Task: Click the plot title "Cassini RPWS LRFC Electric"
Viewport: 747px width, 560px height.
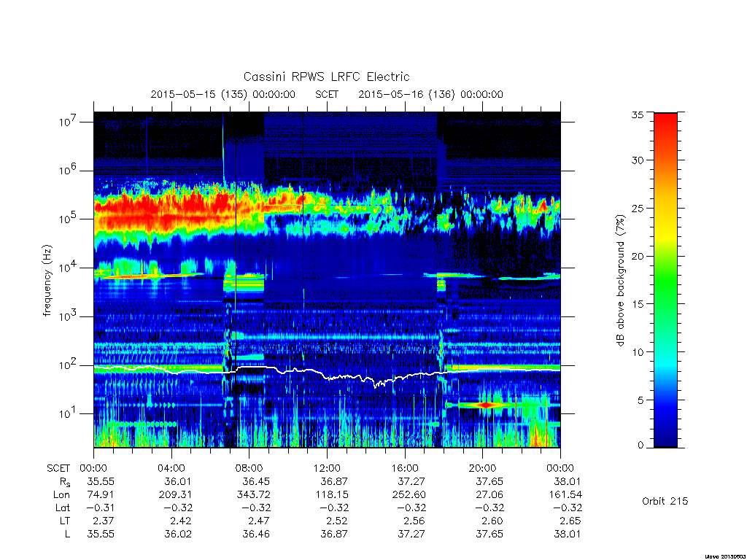Action: pos(326,77)
